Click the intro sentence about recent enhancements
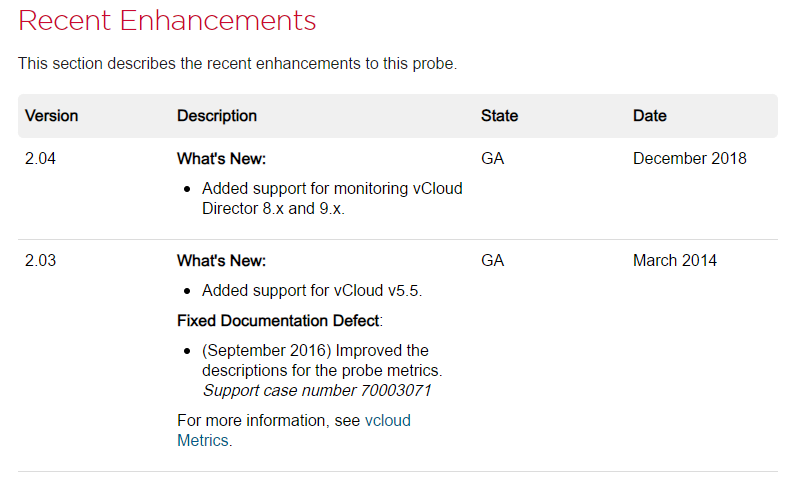The width and height of the screenshot is (787, 479). tap(237, 64)
